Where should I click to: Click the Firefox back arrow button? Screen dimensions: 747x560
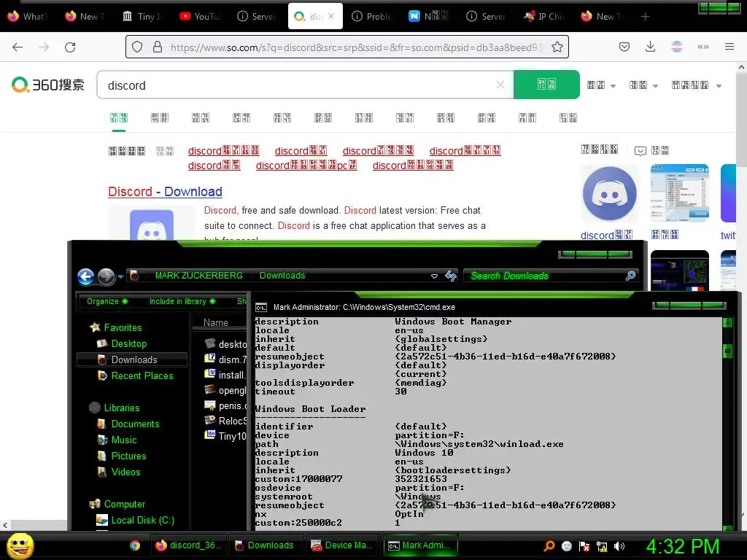pyautogui.click(x=18, y=47)
